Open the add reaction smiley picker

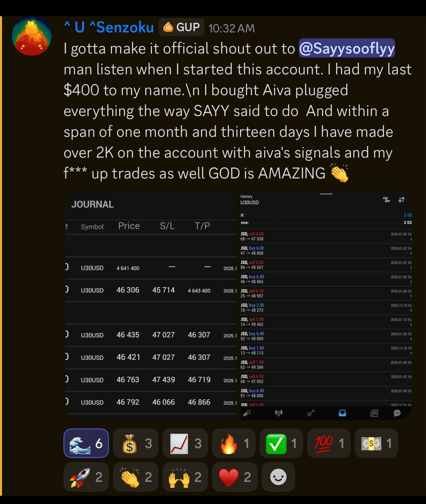tap(278, 477)
